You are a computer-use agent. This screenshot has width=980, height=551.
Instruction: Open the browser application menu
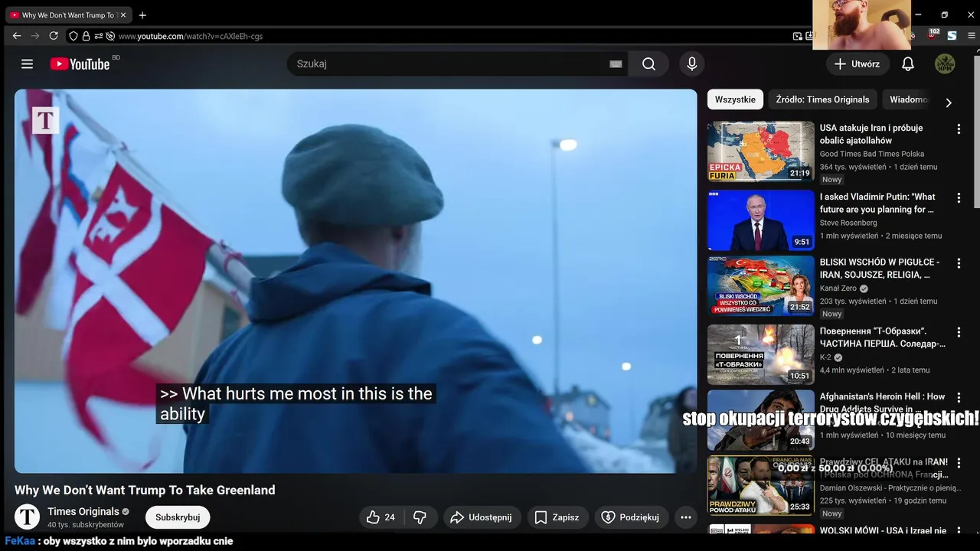click(972, 36)
